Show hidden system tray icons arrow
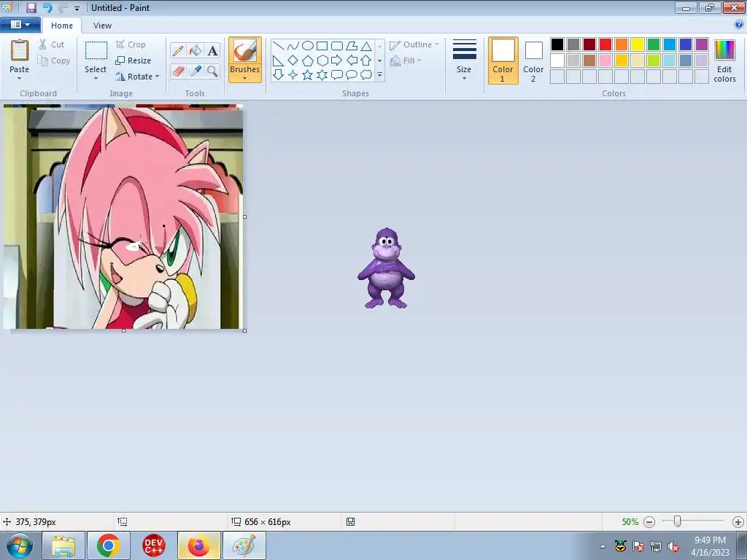The image size is (747, 560). pyautogui.click(x=603, y=546)
